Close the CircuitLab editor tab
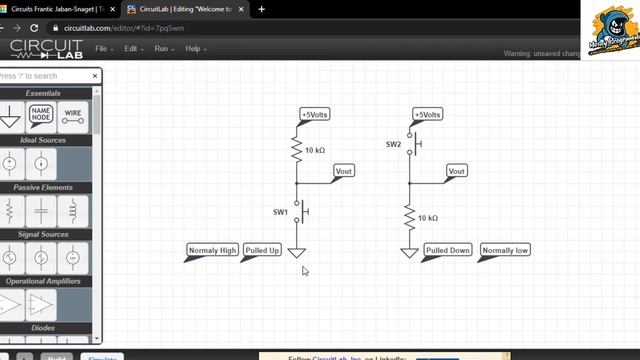Viewport: 640px width, 360px height. pyautogui.click(x=241, y=9)
